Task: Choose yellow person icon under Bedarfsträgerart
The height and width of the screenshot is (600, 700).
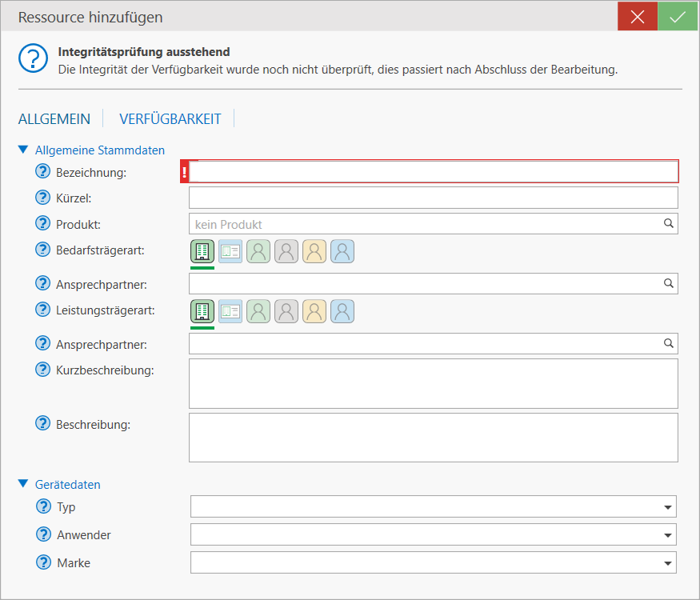Action: pyautogui.click(x=314, y=251)
